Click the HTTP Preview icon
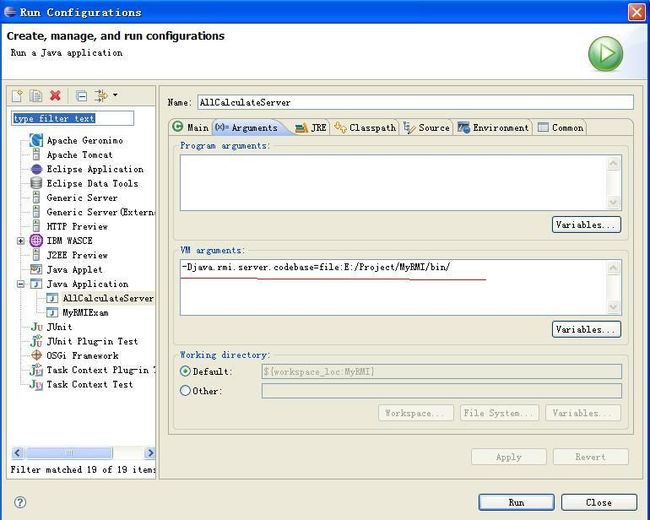Viewport: 650px width, 520px height. (36, 226)
